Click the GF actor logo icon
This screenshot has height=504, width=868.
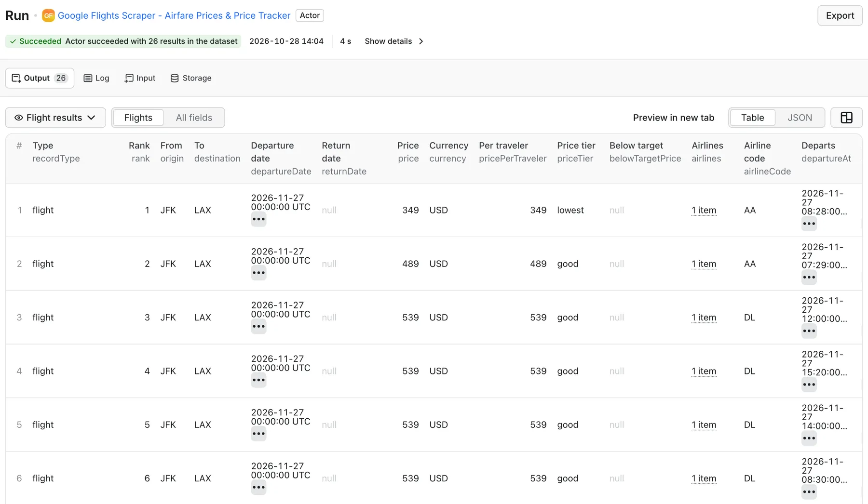(x=48, y=15)
